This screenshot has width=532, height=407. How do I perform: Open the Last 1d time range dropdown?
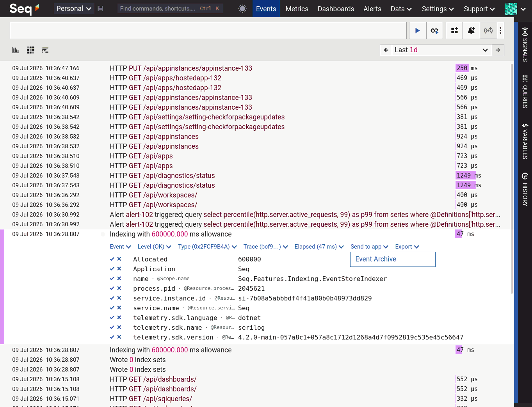(x=441, y=50)
